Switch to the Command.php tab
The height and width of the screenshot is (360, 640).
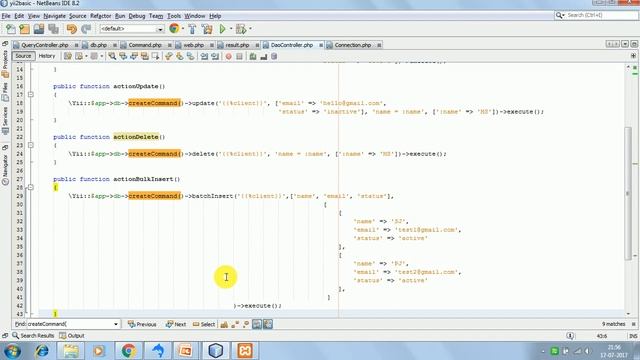coord(145,45)
